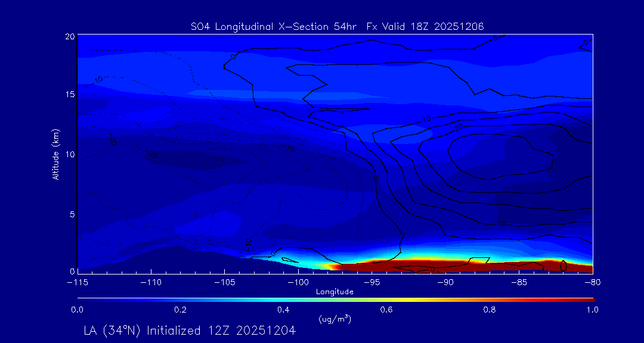Click the 'LA (34°N) Initialized 12Z 20251204' caption
The height and width of the screenshot is (343, 644).
tap(190, 330)
